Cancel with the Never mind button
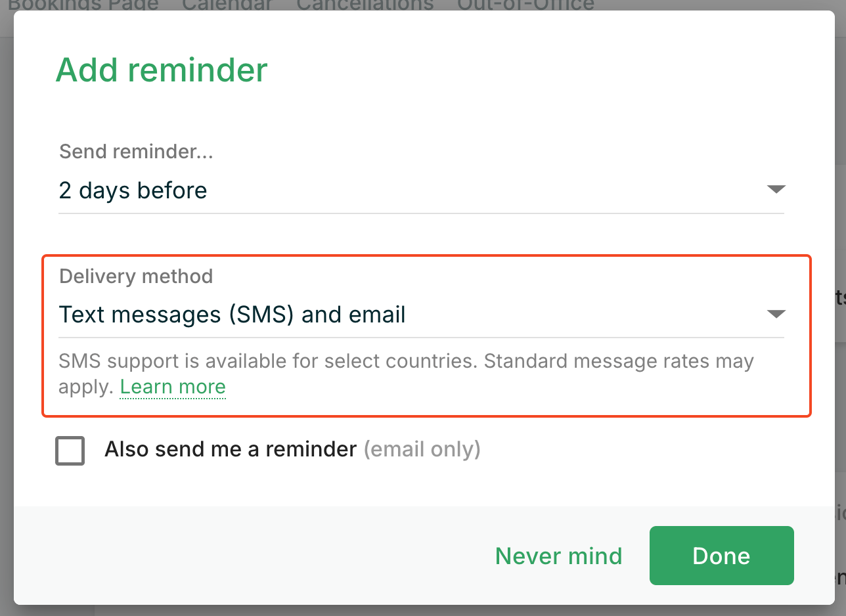 pos(559,556)
